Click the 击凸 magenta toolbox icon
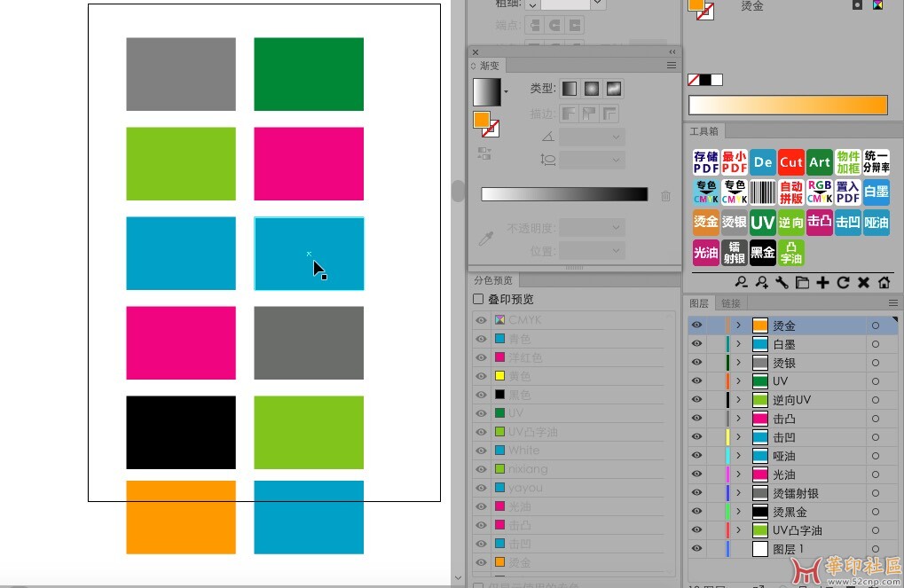 [x=819, y=222]
